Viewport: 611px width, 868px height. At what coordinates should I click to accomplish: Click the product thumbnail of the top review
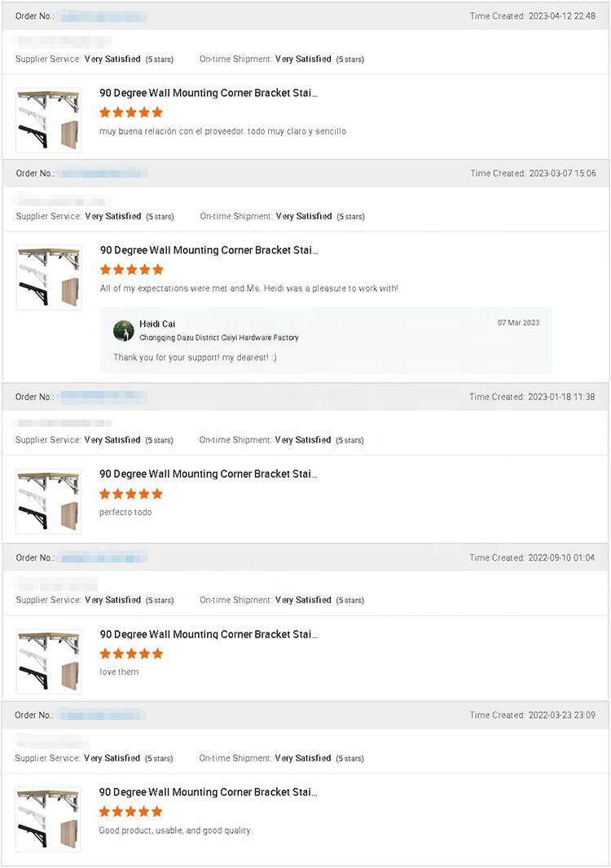(48, 119)
